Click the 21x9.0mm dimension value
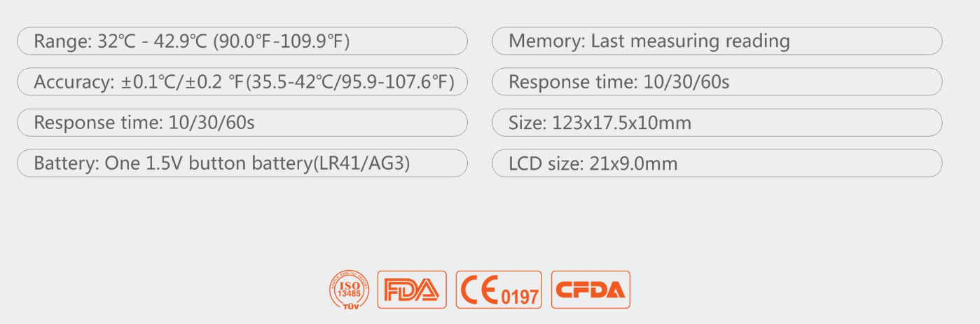980x324 pixels. [633, 164]
